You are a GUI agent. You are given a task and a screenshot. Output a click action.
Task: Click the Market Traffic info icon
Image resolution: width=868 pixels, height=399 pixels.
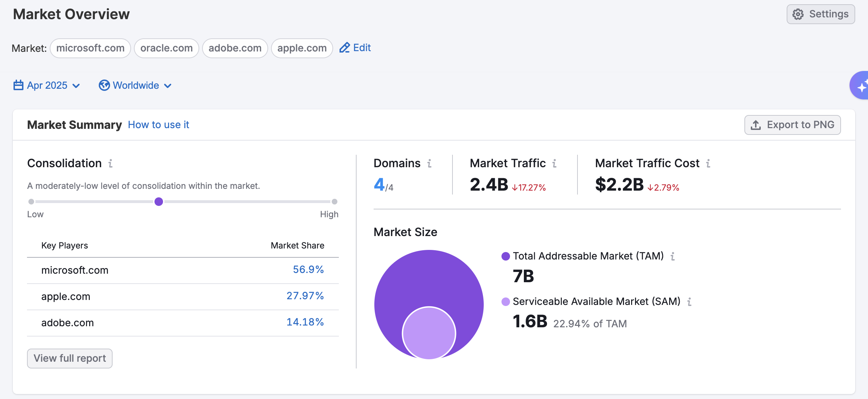[554, 163]
